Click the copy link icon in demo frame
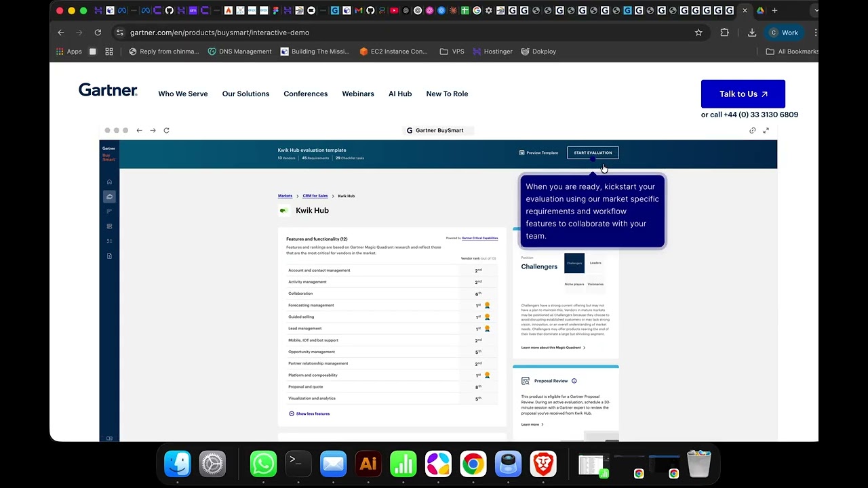Screen dimensions: 868x488 [753, 130]
